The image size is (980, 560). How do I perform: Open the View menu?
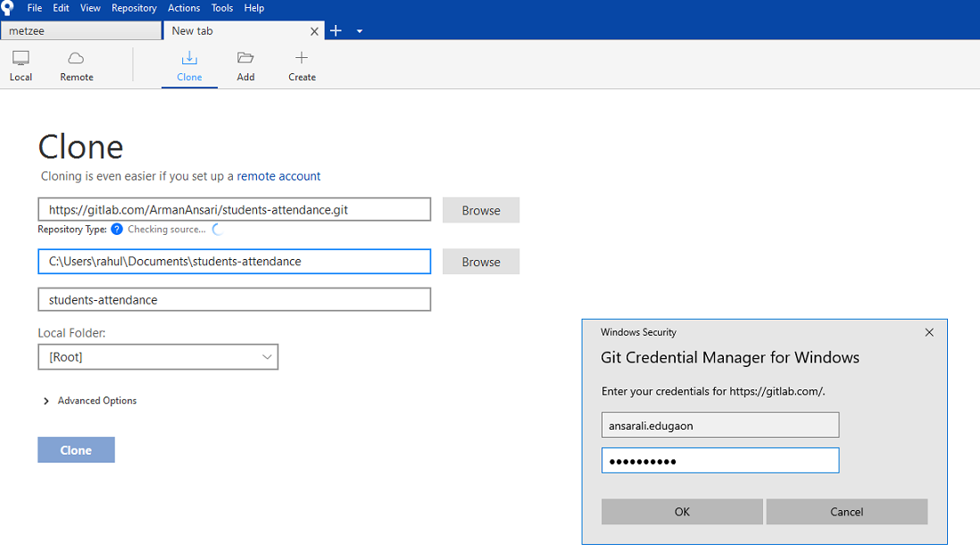(90, 8)
